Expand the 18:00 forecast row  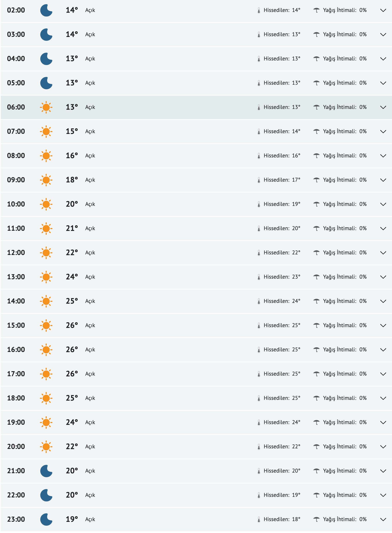click(x=383, y=398)
